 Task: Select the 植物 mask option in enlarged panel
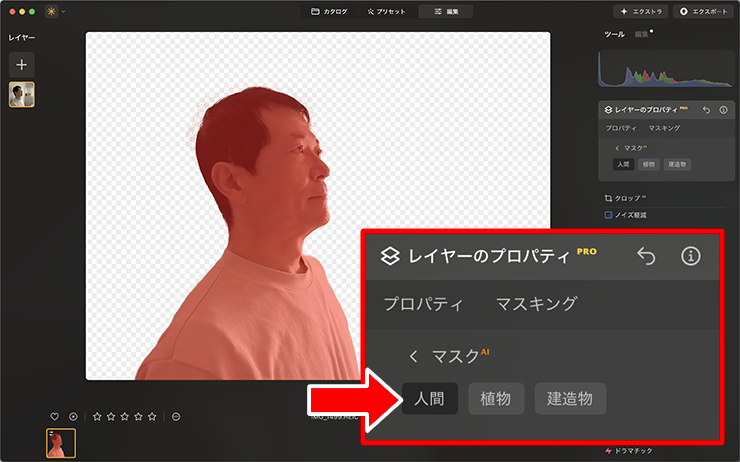[496, 399]
